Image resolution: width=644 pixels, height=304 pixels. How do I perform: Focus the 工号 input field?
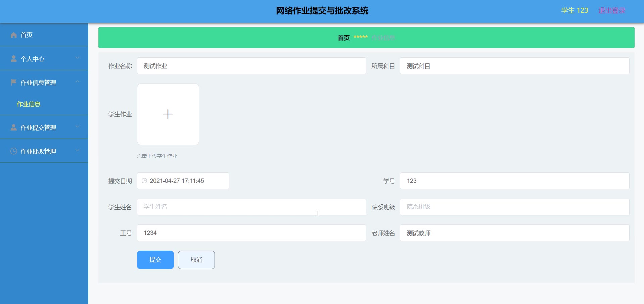(x=251, y=233)
